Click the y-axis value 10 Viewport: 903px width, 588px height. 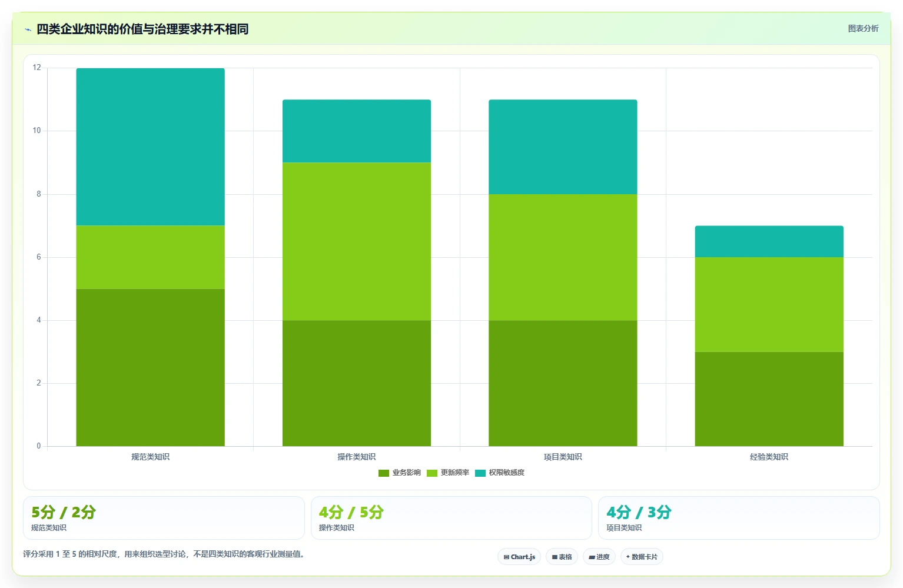click(37, 131)
